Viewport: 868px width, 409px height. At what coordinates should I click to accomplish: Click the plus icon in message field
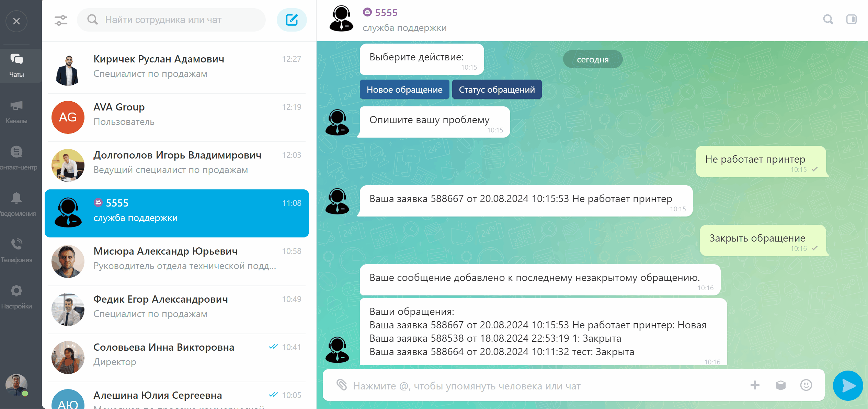[755, 385]
